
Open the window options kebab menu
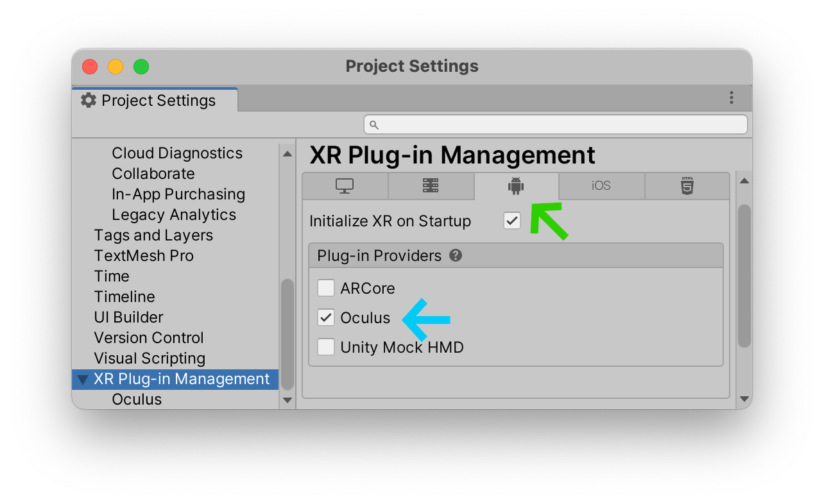[732, 97]
